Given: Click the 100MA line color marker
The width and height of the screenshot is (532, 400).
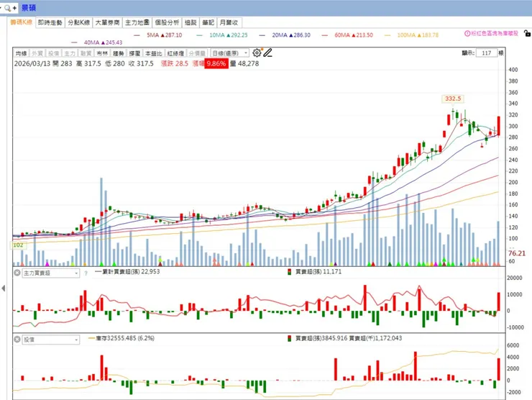Looking at the screenshot, I should pyautogui.click(x=387, y=35).
